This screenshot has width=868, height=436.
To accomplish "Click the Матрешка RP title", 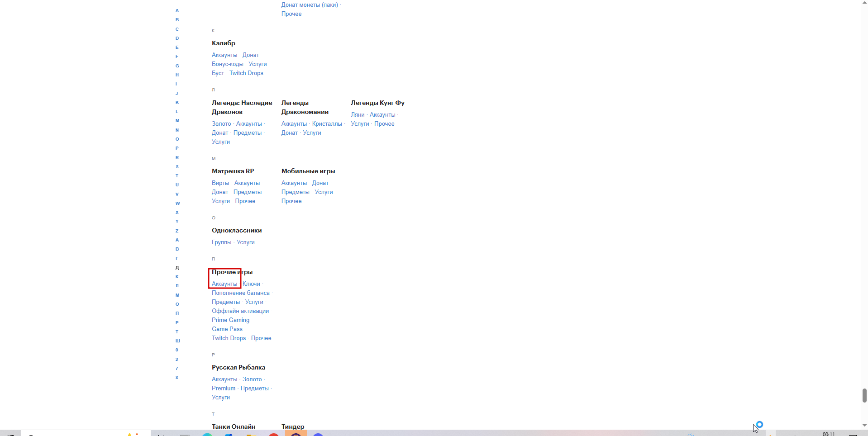I will point(233,171).
